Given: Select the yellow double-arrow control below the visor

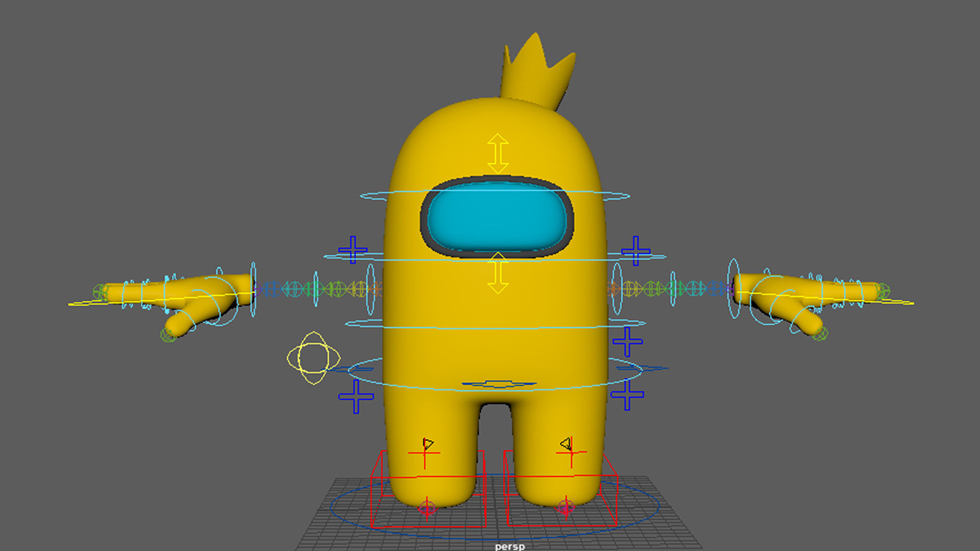Looking at the screenshot, I should tap(498, 273).
